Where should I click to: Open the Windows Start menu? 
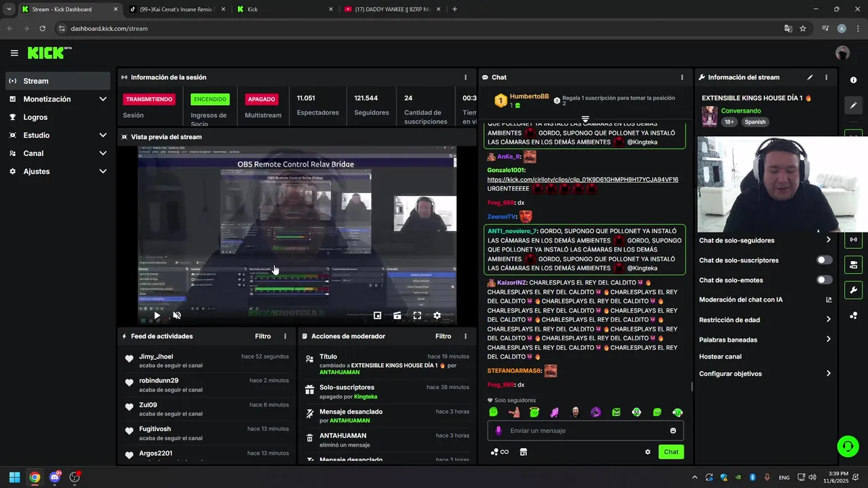pos(14,477)
